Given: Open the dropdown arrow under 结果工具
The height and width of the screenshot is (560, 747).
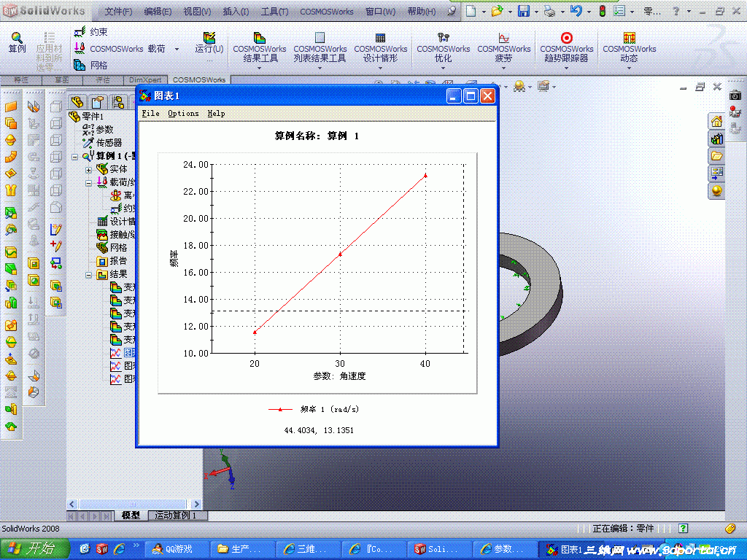Looking at the screenshot, I should click(259, 68).
